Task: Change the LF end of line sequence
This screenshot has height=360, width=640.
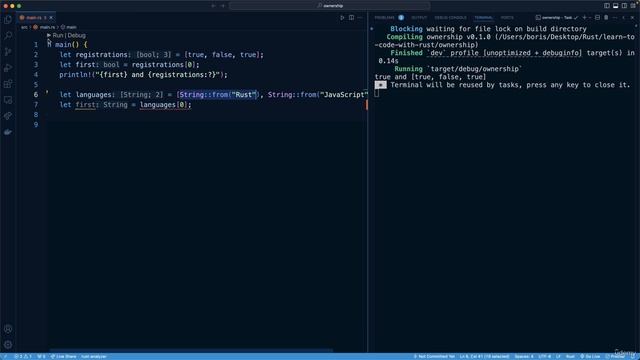Action: coord(558,356)
